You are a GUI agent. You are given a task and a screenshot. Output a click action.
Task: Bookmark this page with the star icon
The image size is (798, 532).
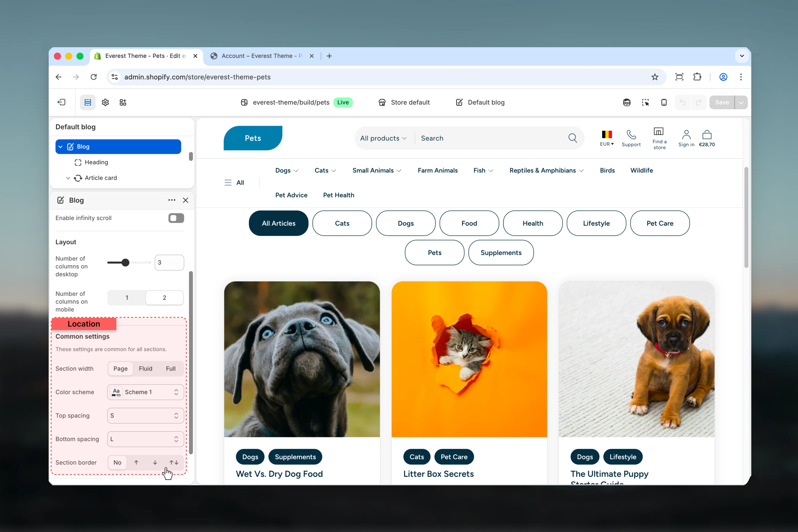click(655, 77)
